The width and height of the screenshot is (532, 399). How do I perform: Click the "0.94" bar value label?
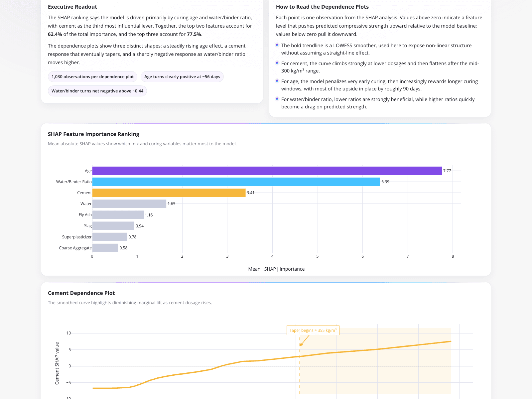click(140, 226)
